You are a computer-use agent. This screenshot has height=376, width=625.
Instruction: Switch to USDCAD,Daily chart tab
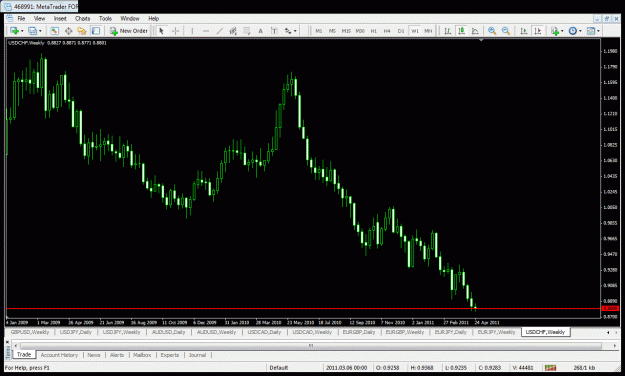tap(264, 332)
